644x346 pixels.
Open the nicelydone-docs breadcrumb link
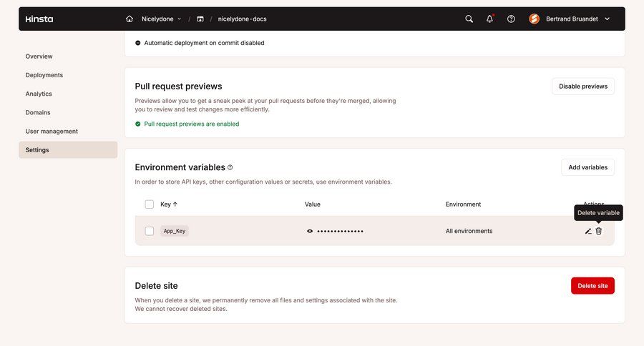(242, 19)
